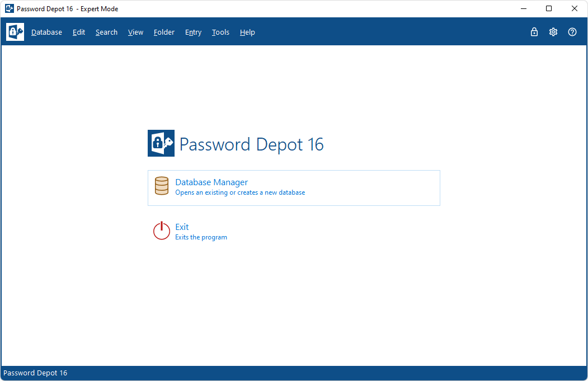Click the Password Depot logo beside Database menu
The width and height of the screenshot is (588, 381).
coord(15,32)
